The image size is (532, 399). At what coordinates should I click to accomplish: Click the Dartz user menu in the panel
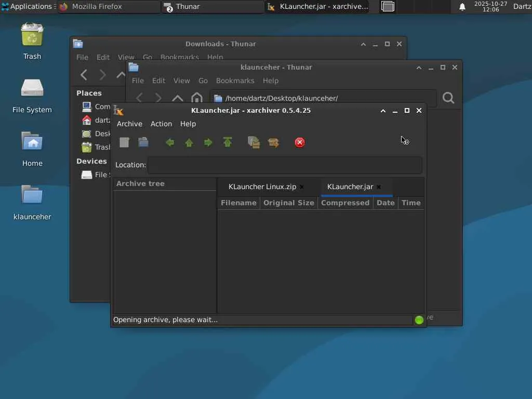522,6
